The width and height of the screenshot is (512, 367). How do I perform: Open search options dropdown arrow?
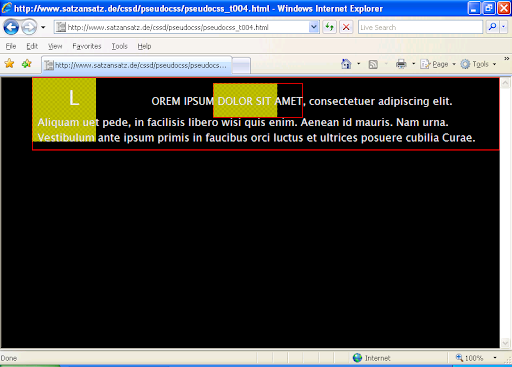tap(504, 27)
